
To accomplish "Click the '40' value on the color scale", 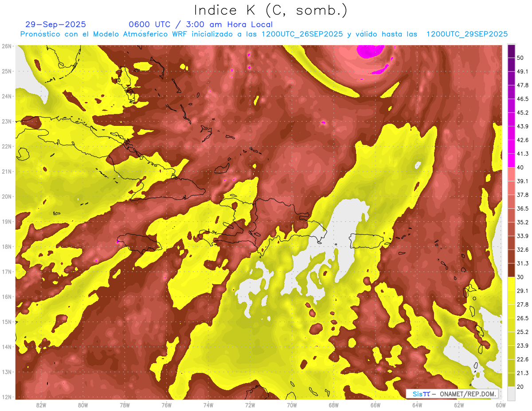I will click(x=521, y=168).
